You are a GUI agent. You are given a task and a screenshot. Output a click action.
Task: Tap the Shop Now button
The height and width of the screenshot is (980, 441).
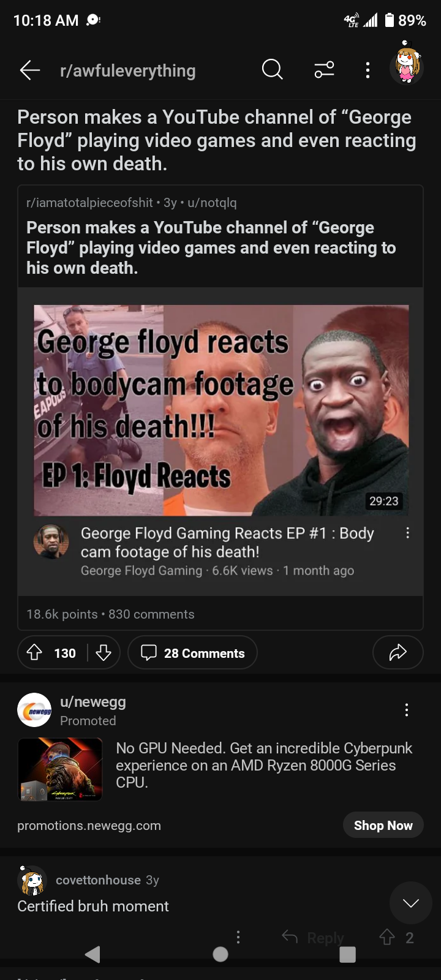click(x=383, y=826)
